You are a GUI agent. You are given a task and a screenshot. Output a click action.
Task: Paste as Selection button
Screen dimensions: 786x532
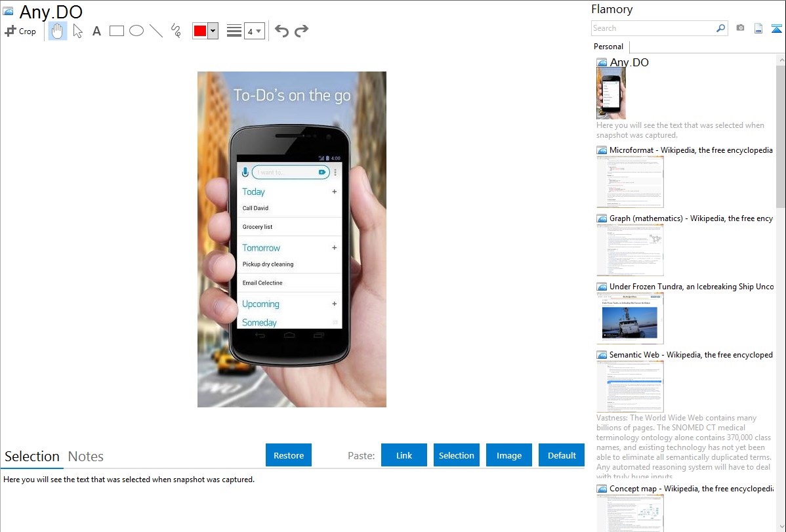tap(456, 455)
